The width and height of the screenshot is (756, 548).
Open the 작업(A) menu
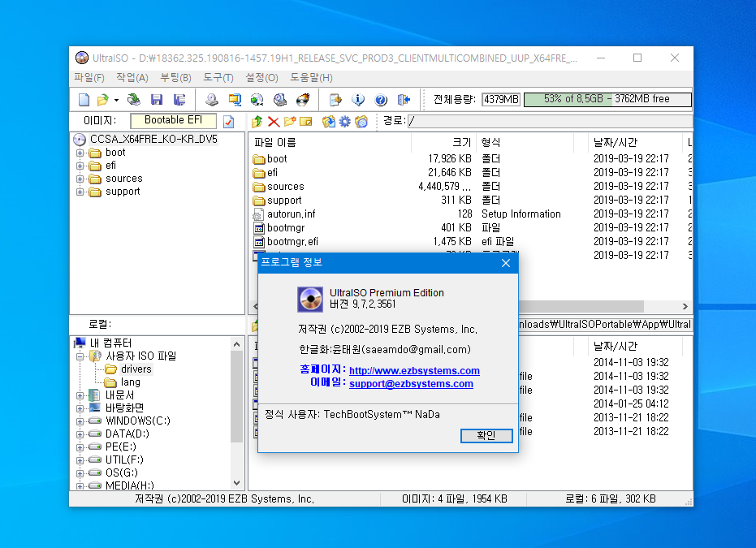[132, 78]
